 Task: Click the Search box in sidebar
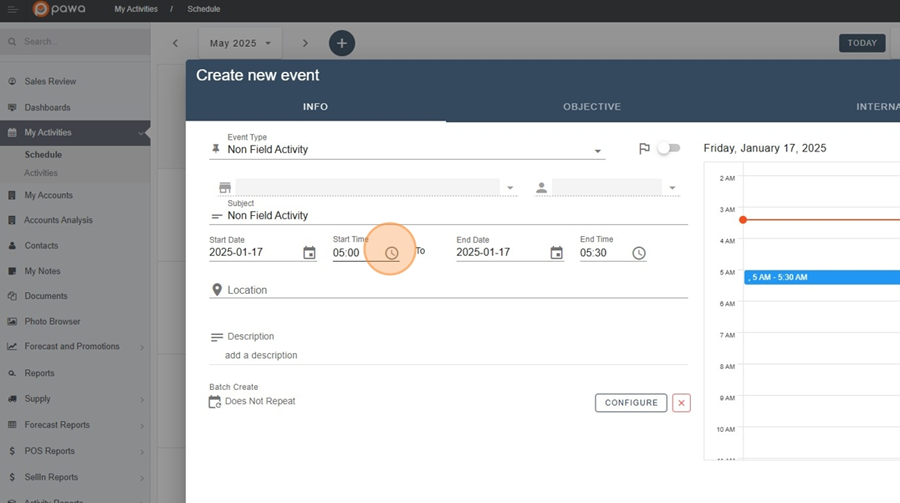click(75, 42)
